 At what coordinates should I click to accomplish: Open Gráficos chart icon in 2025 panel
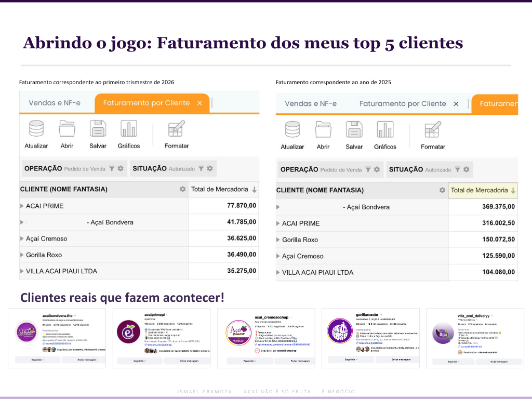pos(385,129)
